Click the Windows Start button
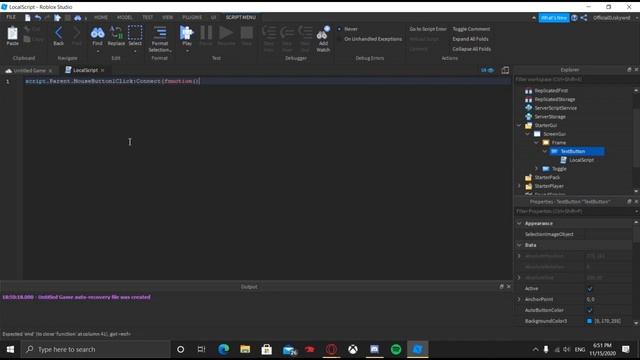Viewport: 640px width, 360px height. [10, 349]
